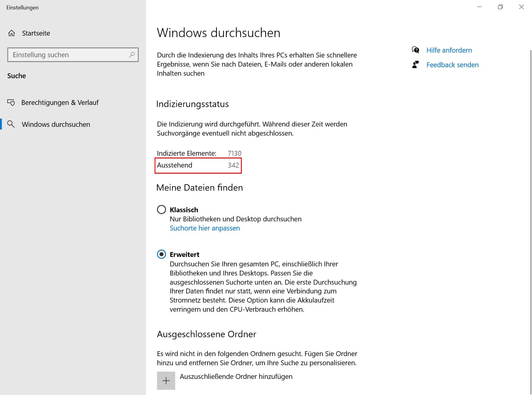The height and width of the screenshot is (395, 532).
Task: Click the Indizierungsstatus heading
Action: (x=193, y=104)
